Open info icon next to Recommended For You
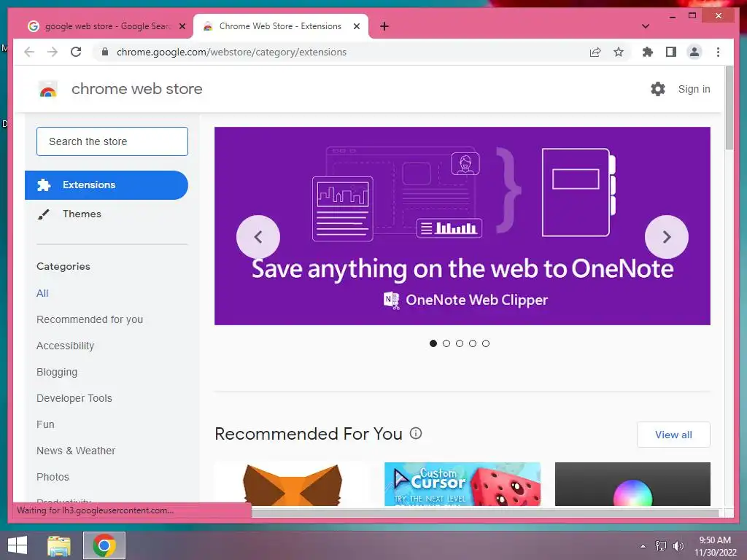Image resolution: width=747 pixels, height=560 pixels. pyautogui.click(x=416, y=433)
